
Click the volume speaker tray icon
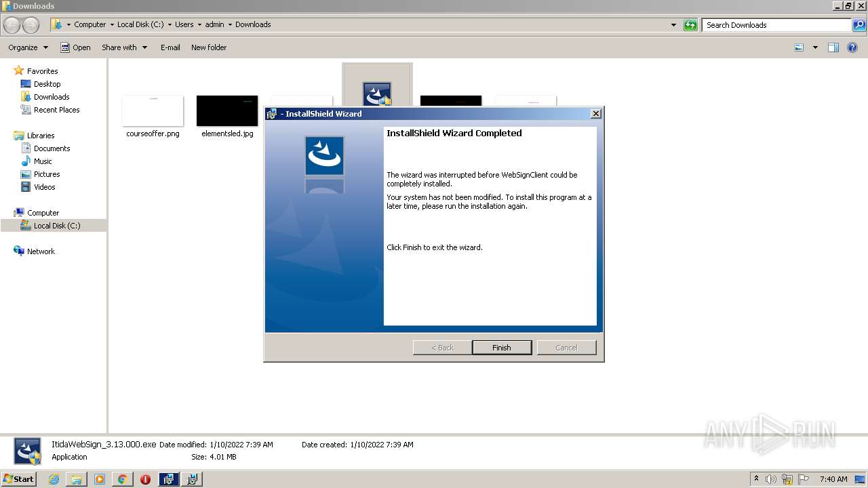(x=771, y=479)
